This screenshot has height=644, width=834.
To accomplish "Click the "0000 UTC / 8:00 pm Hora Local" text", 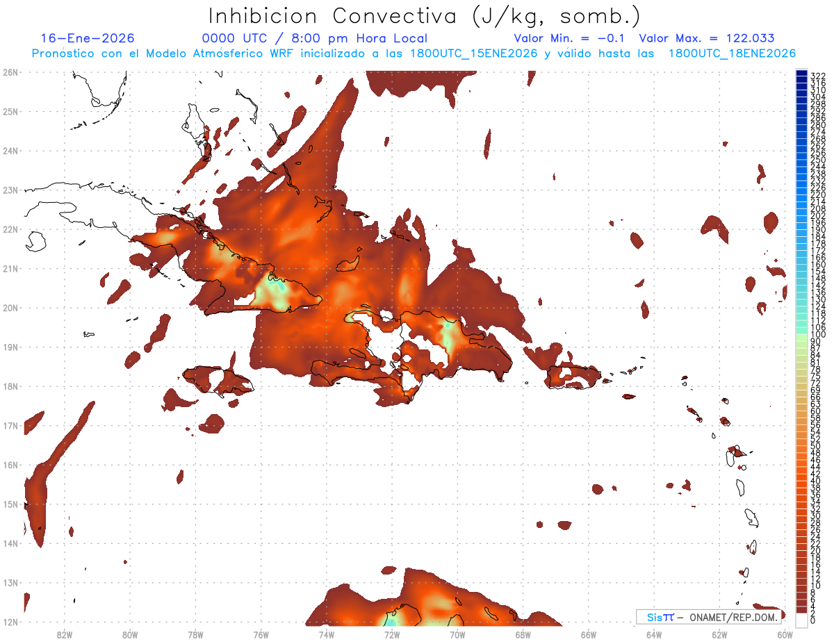I will (x=315, y=38).
